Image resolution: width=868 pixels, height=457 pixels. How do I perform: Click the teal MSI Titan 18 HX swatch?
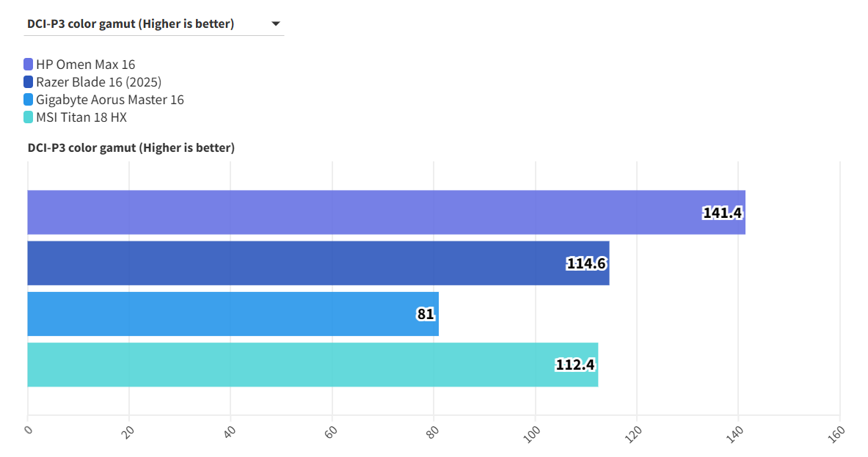click(29, 117)
